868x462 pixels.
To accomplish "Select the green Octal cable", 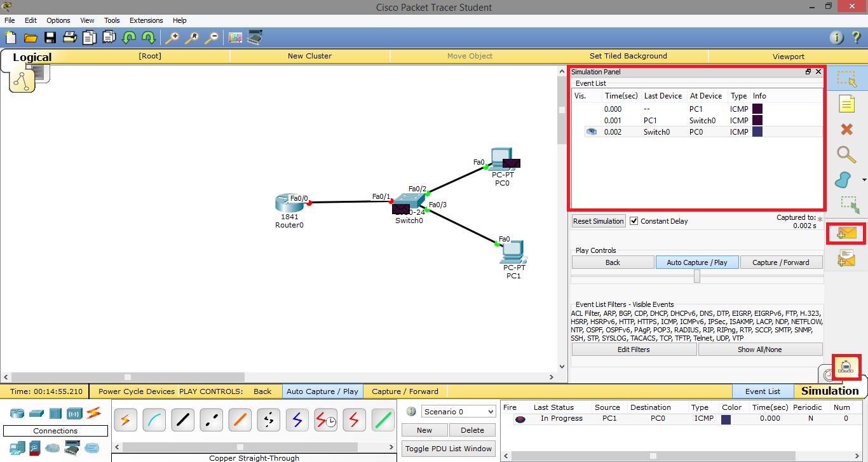I will pyautogui.click(x=383, y=419).
